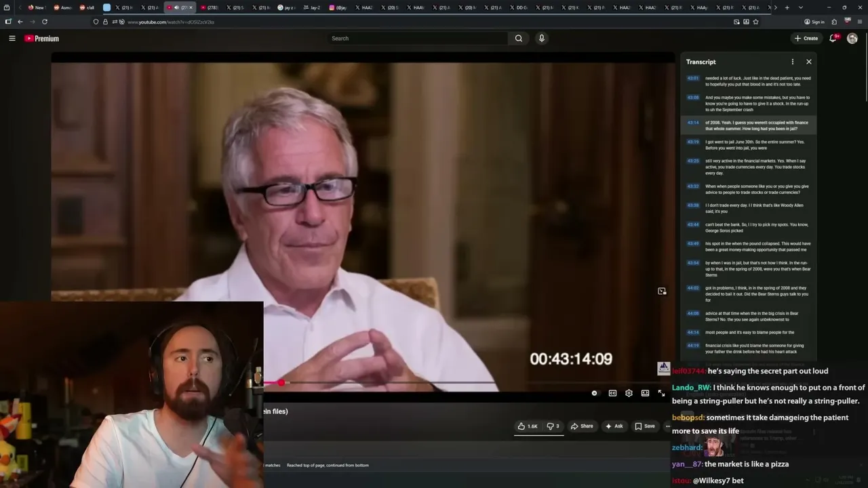Viewport: 868px width, 488px height.
Task: Switch to the r/all browser tab
Action: pos(87,7)
